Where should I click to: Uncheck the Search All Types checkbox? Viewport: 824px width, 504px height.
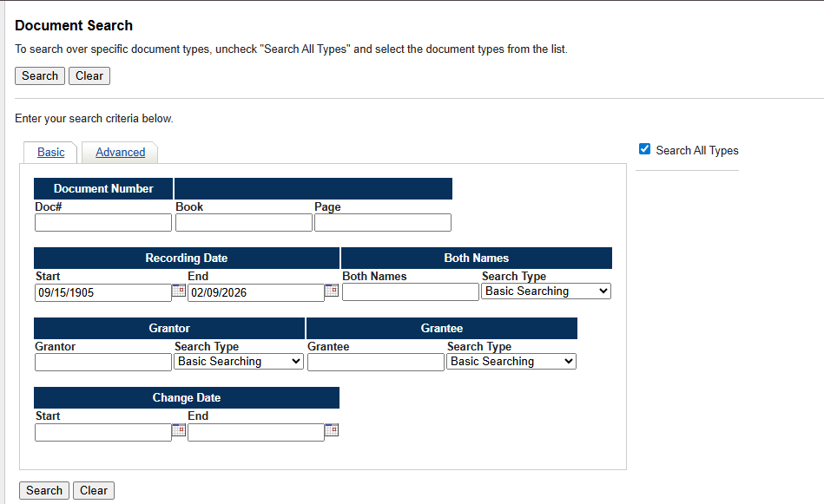[x=644, y=149]
